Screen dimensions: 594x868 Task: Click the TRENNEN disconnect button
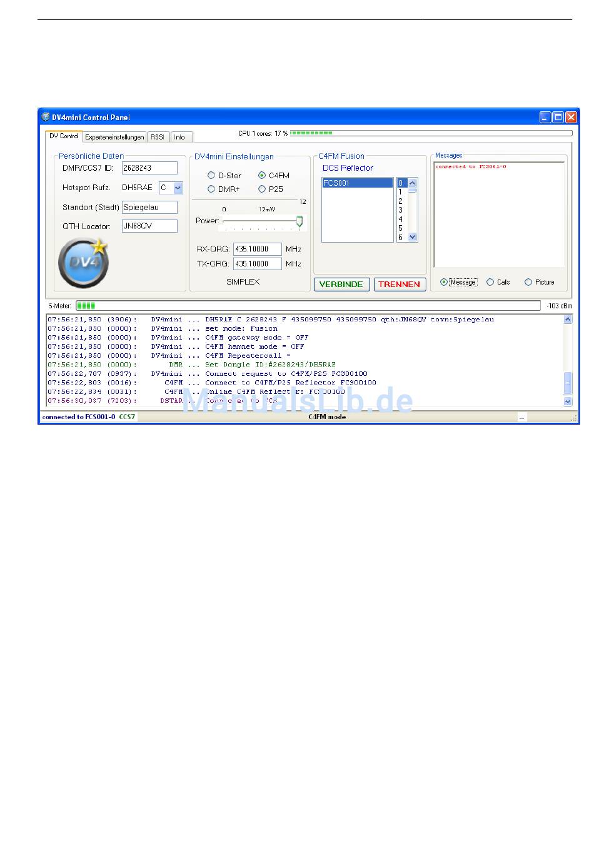point(400,285)
